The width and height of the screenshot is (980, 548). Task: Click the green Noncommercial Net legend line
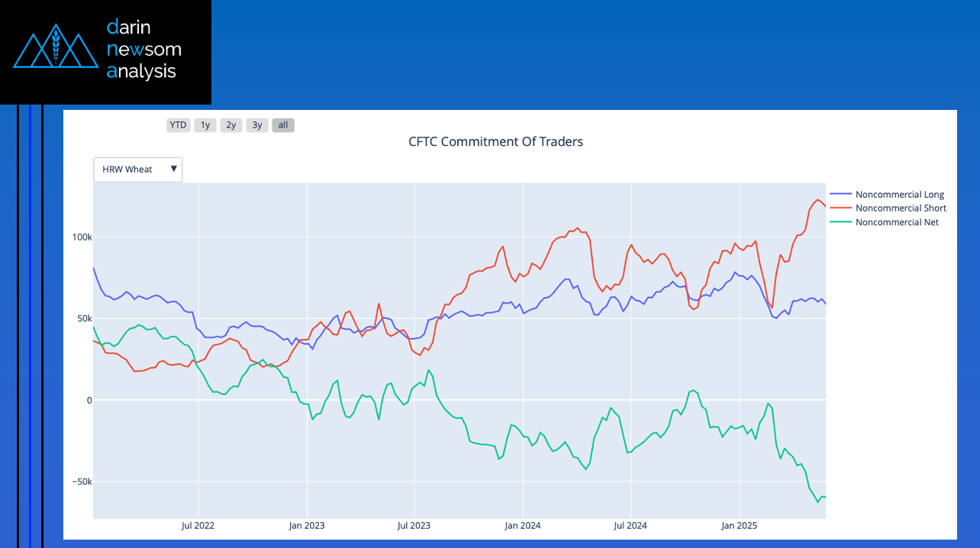point(840,222)
